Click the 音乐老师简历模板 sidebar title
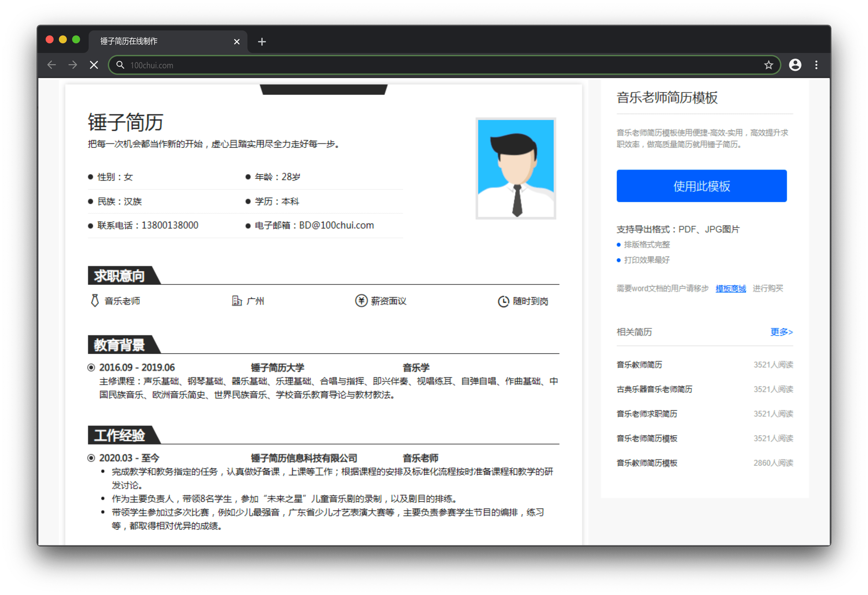The width and height of the screenshot is (868, 595). [x=667, y=98]
